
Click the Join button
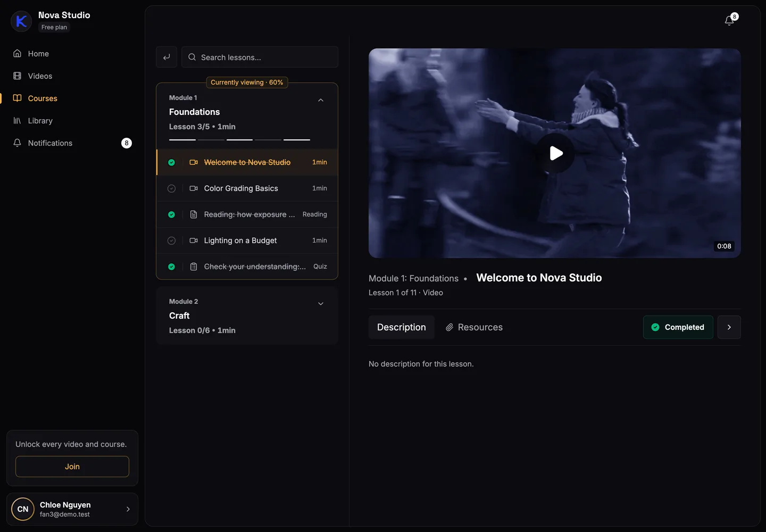coord(72,467)
